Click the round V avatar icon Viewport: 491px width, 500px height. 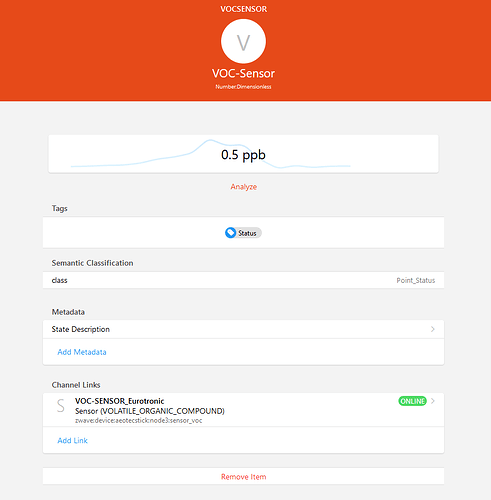(x=243, y=41)
